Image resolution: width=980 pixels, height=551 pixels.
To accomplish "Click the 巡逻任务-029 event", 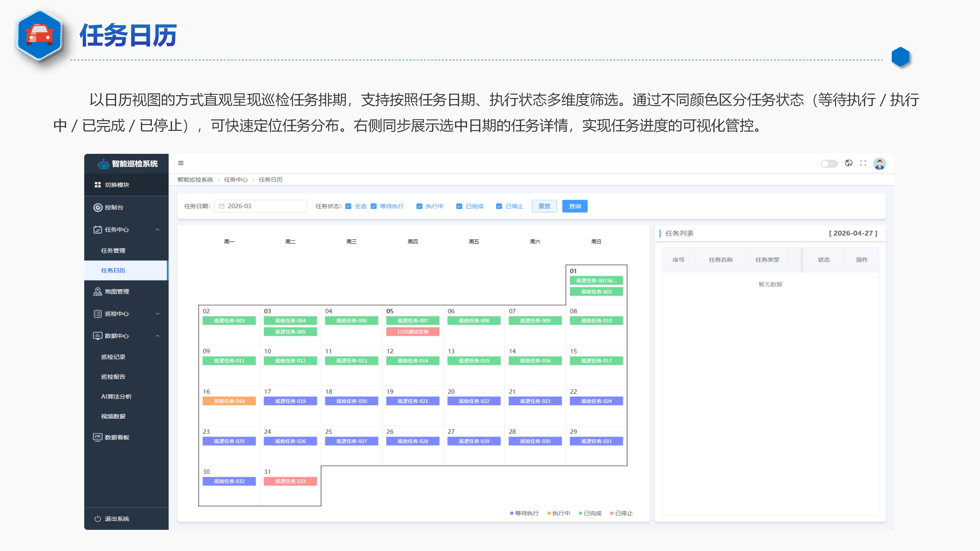I will tap(474, 441).
